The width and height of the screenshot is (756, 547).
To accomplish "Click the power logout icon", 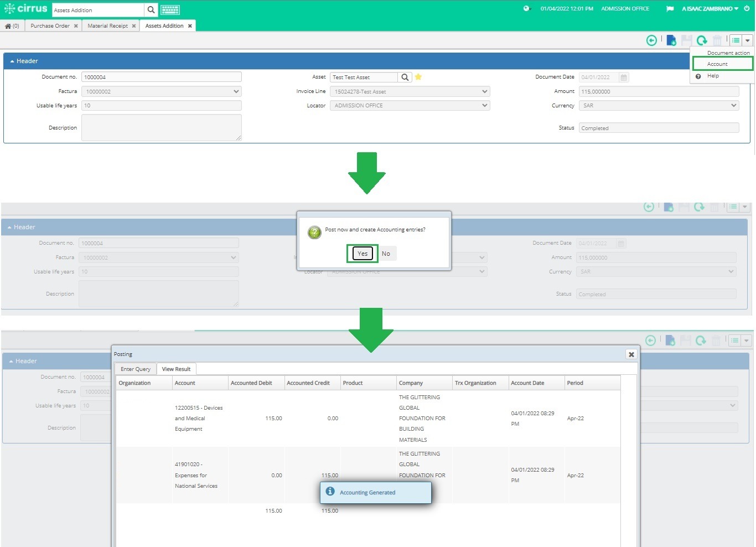I will [x=747, y=9].
